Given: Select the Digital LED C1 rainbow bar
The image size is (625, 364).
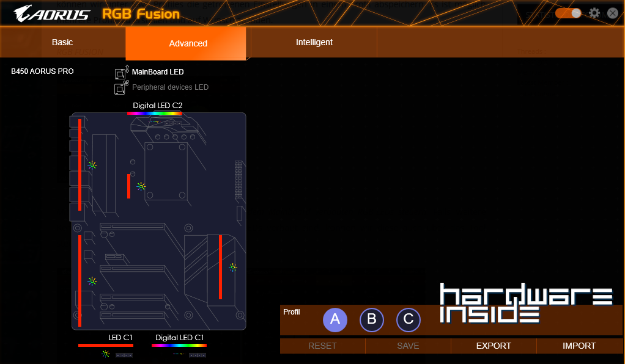Looking at the screenshot, I should pos(179,345).
